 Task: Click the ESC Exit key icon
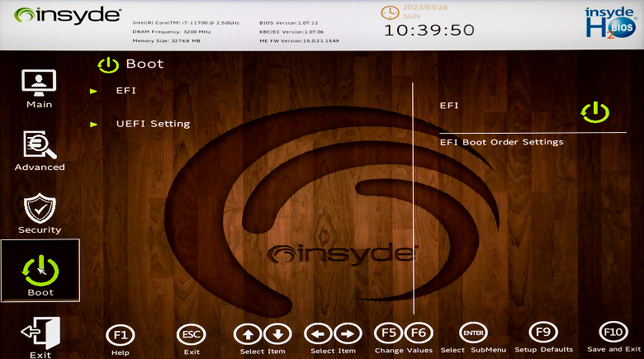191,334
